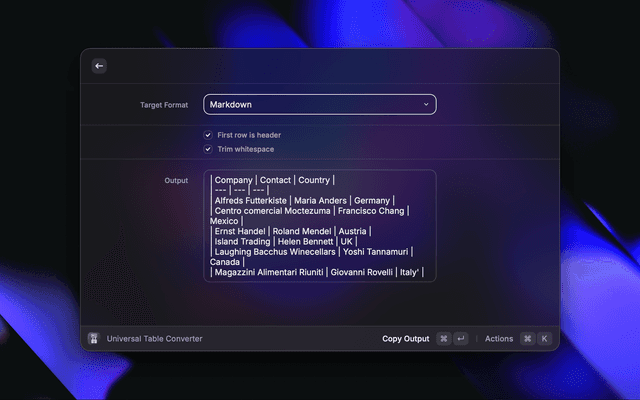Image resolution: width=640 pixels, height=400 pixels.
Task: Click the back arrow button
Action: tap(98, 66)
